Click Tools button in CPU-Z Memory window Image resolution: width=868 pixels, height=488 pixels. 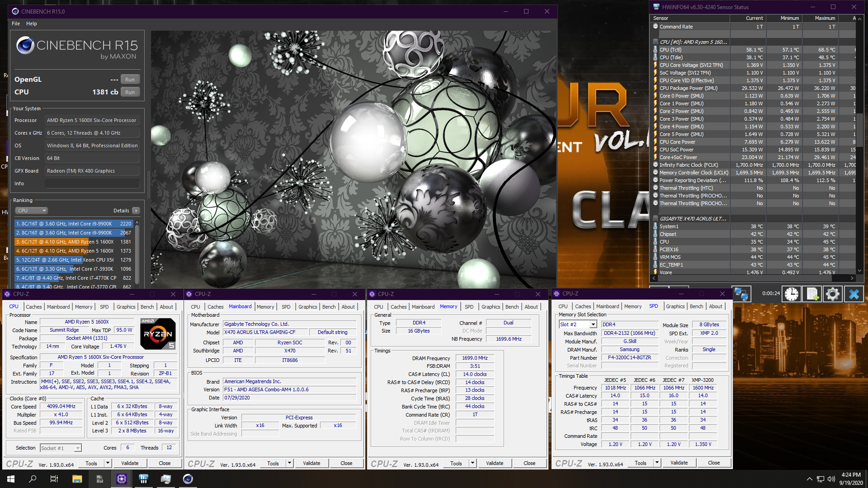456,463
